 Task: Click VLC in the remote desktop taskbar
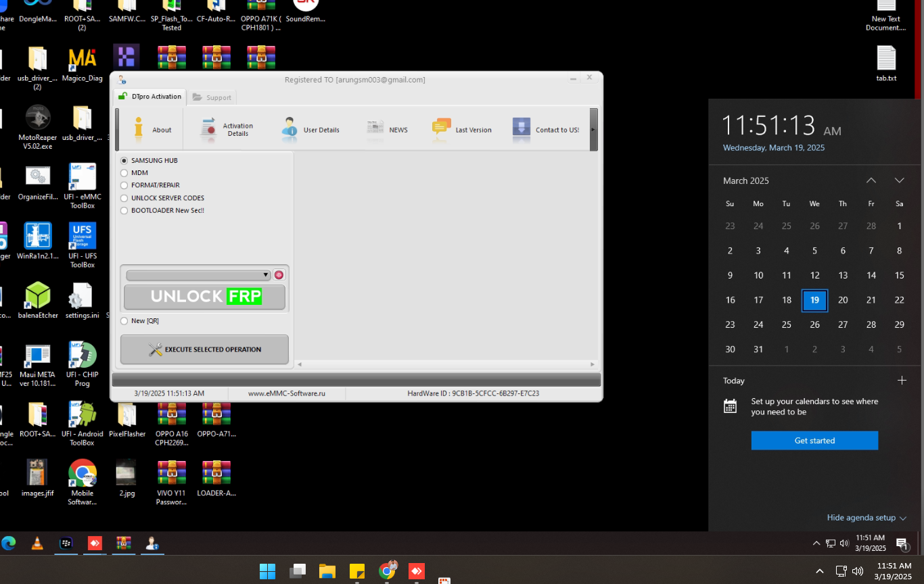click(x=37, y=543)
